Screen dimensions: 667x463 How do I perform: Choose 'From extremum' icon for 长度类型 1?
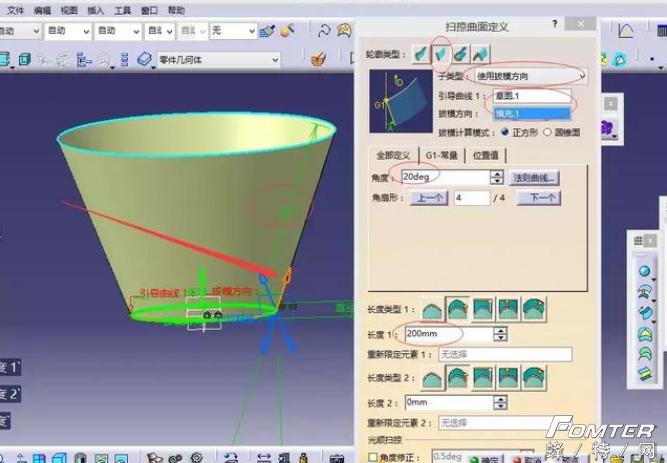coord(508,309)
